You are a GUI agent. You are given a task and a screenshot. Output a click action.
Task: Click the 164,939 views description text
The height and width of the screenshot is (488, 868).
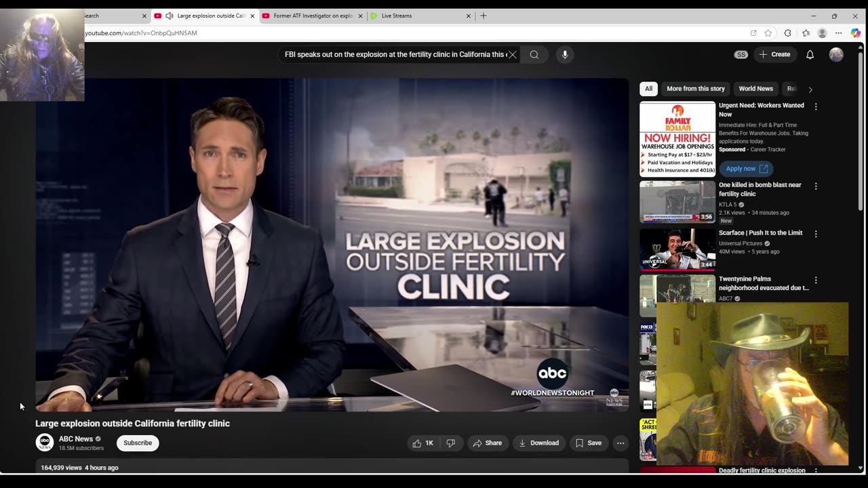click(x=79, y=468)
